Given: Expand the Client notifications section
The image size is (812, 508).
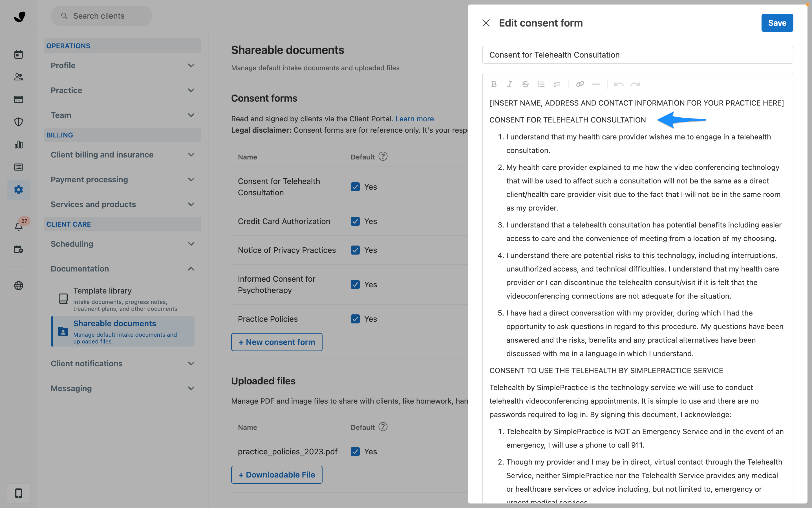Looking at the screenshot, I should point(122,364).
